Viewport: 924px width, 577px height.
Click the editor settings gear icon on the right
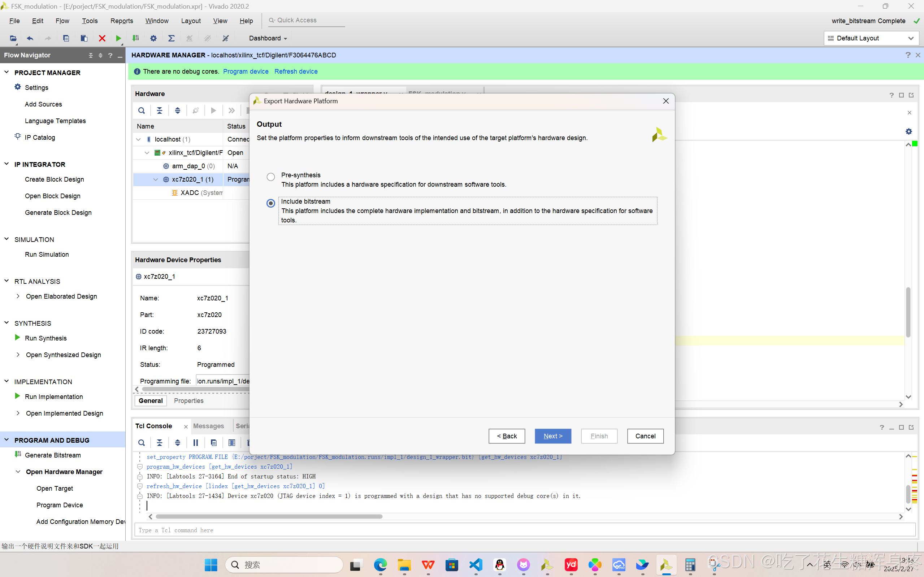tap(909, 132)
